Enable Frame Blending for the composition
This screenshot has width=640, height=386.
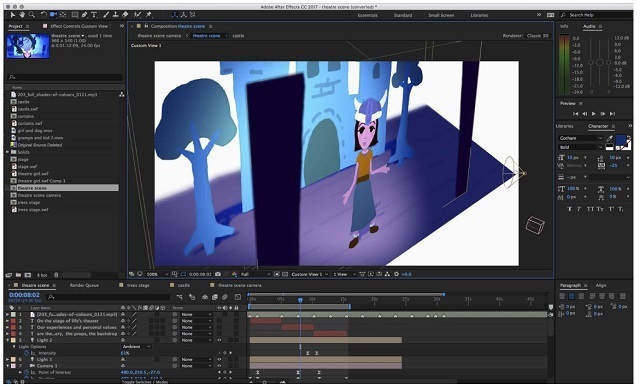pyautogui.click(x=214, y=297)
